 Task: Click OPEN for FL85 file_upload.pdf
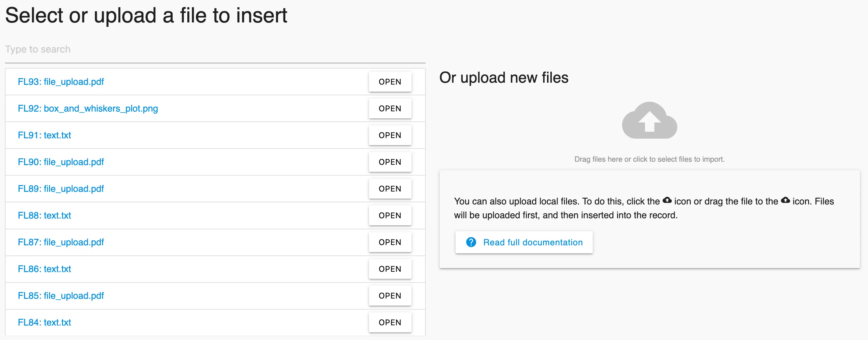click(390, 295)
